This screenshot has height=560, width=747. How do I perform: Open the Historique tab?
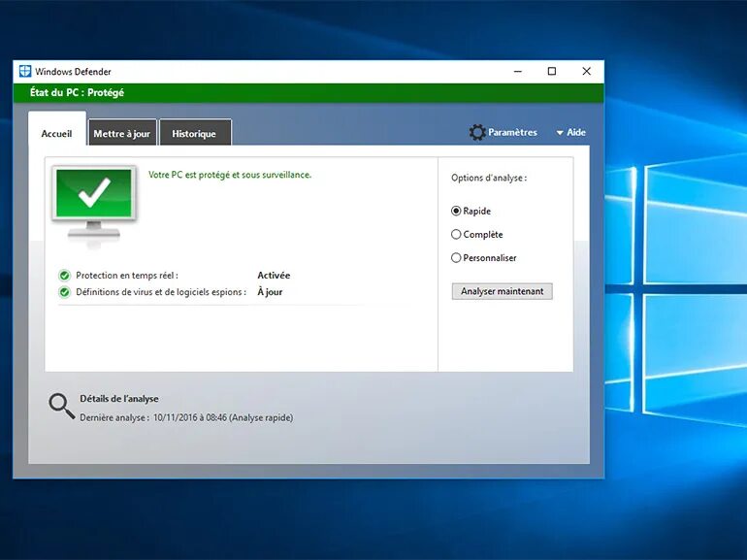[x=194, y=133]
